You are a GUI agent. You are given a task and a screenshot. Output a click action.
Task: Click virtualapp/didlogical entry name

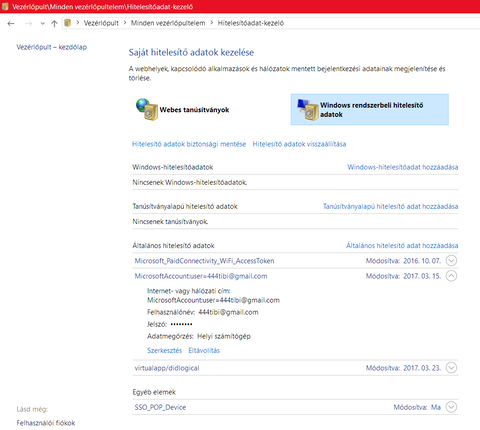coord(167,368)
